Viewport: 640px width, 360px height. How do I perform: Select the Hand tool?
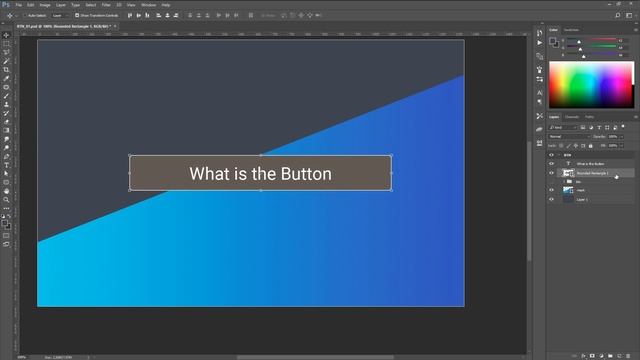pos(6,191)
